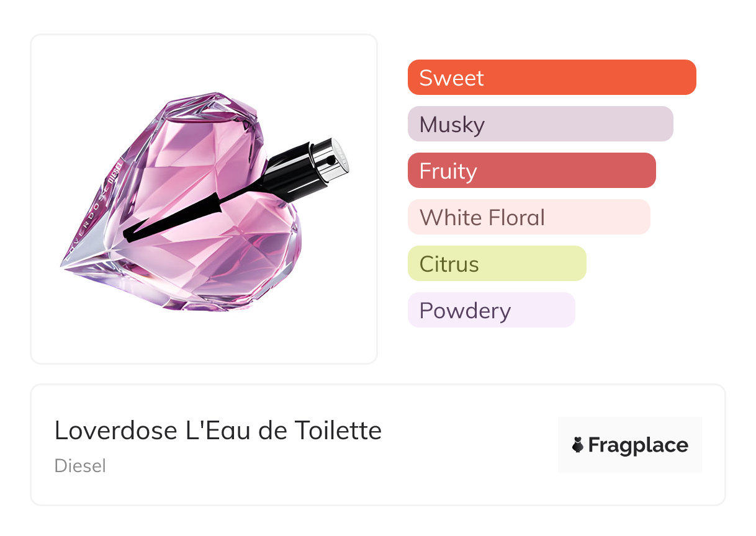The width and height of the screenshot is (756, 536).
Task: Click the word "Sweet" in the top bar
Action: 451,78
